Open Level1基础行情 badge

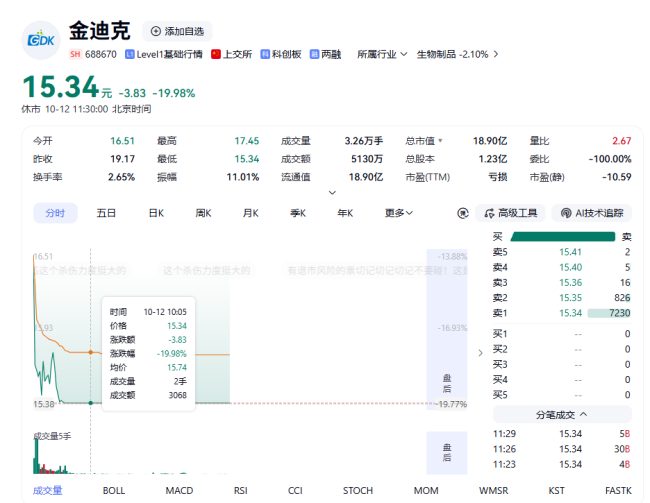tap(164, 54)
